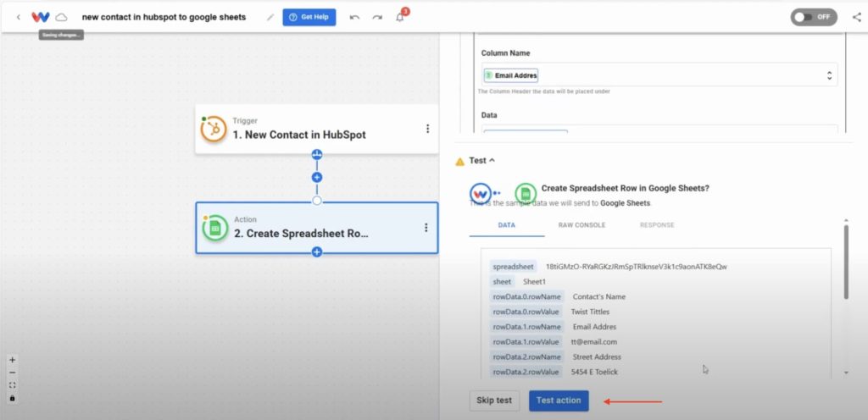Viewport: 868px width, 420px height.
Task: Zoom out on the canvas
Action: pyautogui.click(x=13, y=373)
